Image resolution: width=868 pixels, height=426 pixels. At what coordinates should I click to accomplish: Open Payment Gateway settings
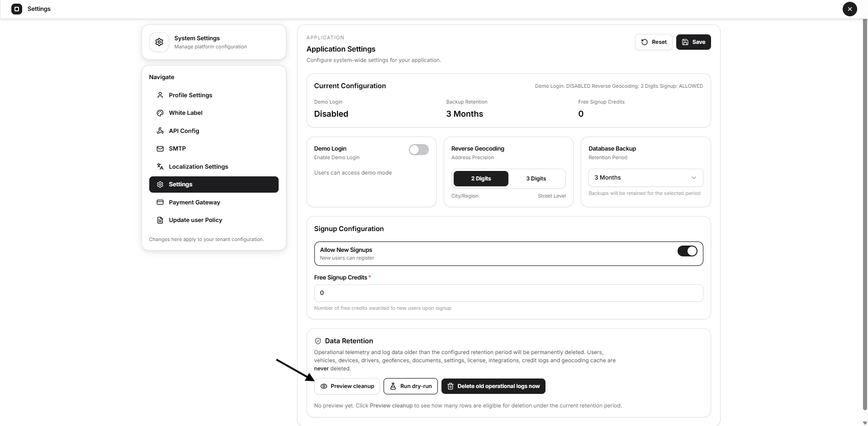(x=213, y=202)
